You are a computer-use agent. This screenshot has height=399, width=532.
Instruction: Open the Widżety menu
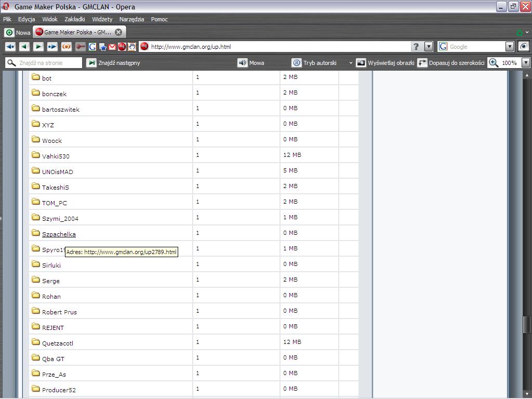(102, 19)
